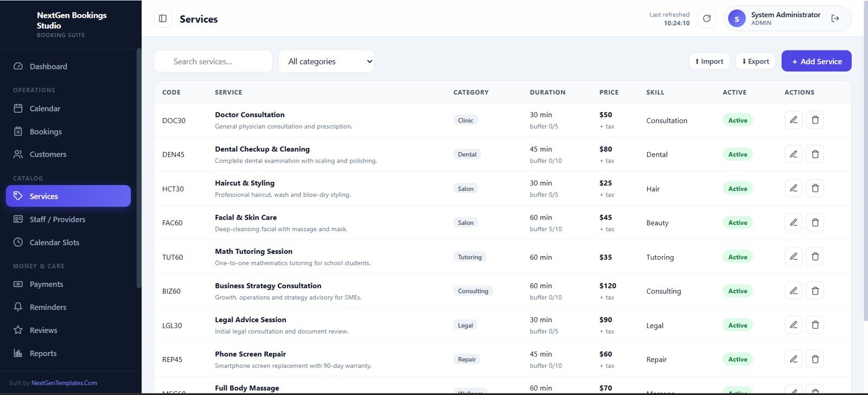Delete the Business Strategy Consultation service
868x395 pixels.
point(815,291)
